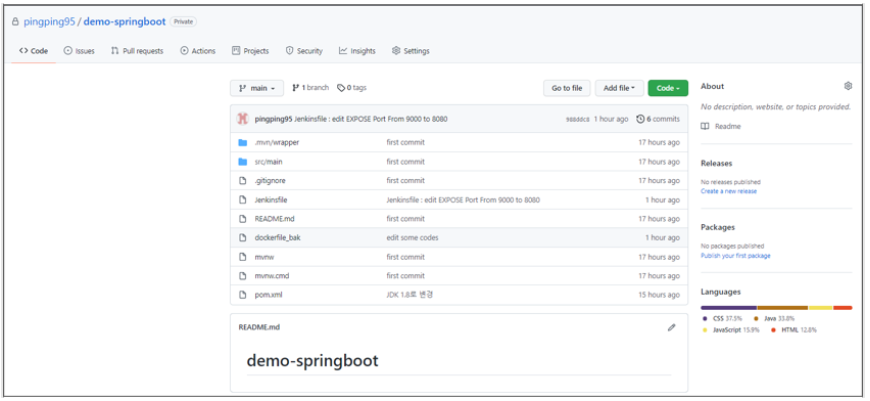Open the pom.xml file name
870x401 pixels.
click(269, 295)
